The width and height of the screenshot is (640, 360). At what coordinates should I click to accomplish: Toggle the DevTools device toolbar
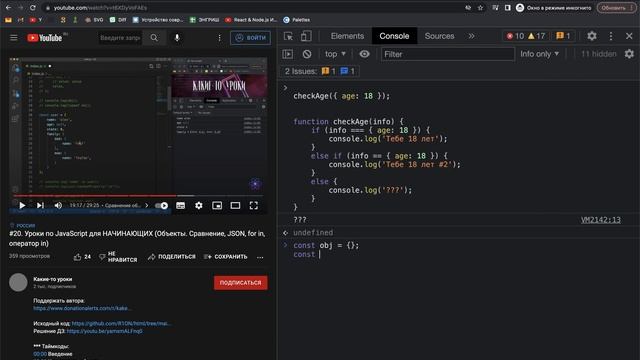306,36
